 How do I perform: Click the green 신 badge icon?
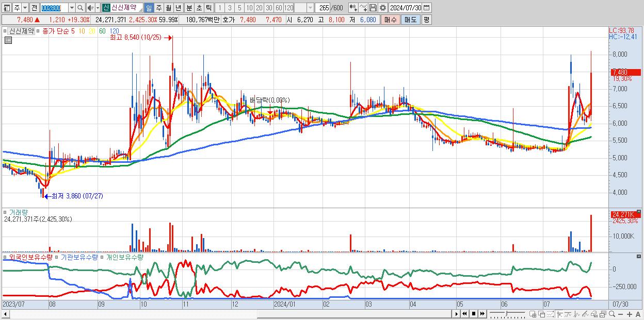[105, 8]
